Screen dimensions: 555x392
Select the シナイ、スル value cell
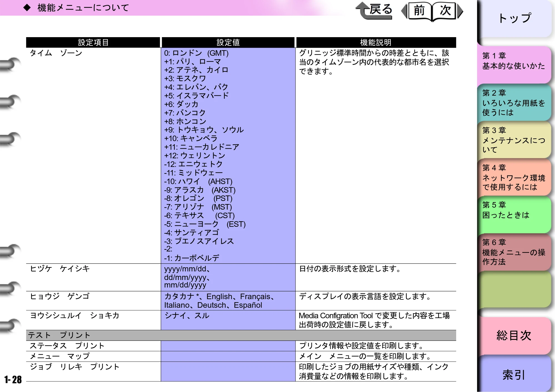coord(228,320)
